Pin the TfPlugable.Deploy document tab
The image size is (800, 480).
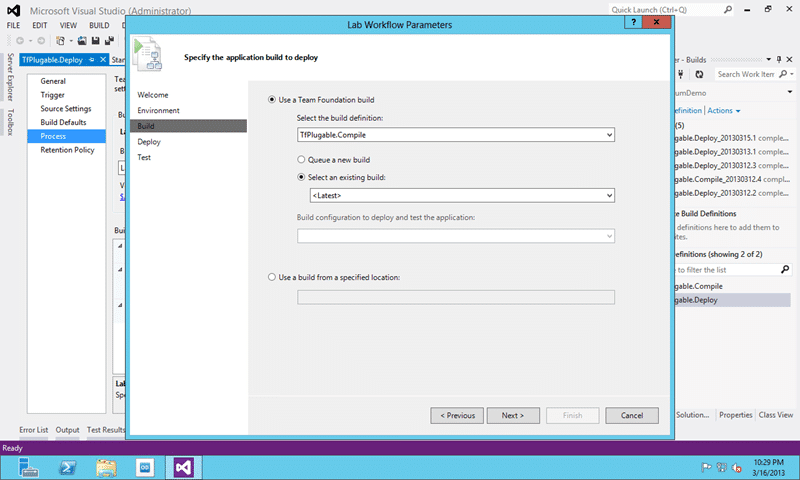point(92,60)
